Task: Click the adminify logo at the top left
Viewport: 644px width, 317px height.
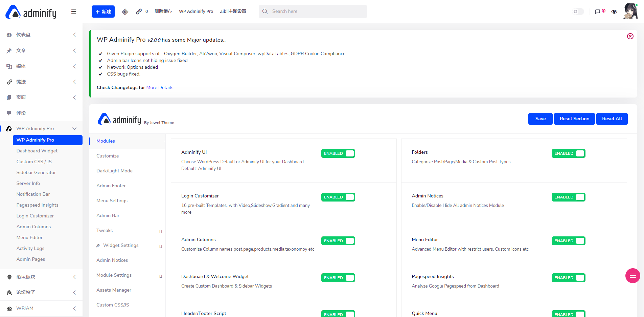Action: 31,12
